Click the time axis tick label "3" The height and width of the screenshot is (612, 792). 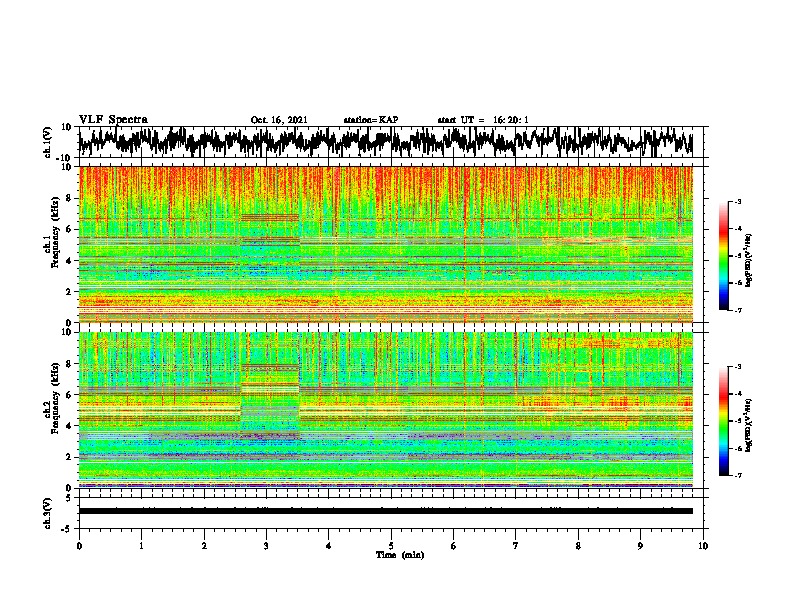(266, 546)
